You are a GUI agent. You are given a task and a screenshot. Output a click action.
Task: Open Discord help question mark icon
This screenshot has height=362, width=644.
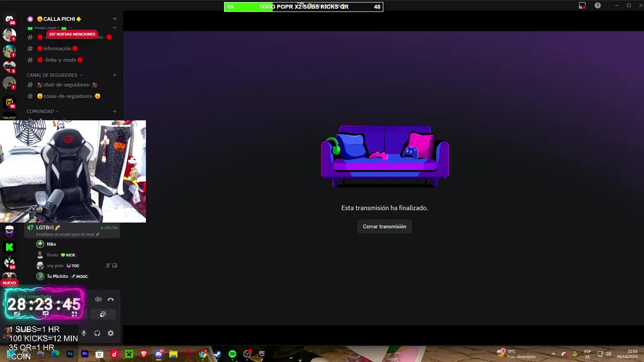pyautogui.click(x=598, y=6)
